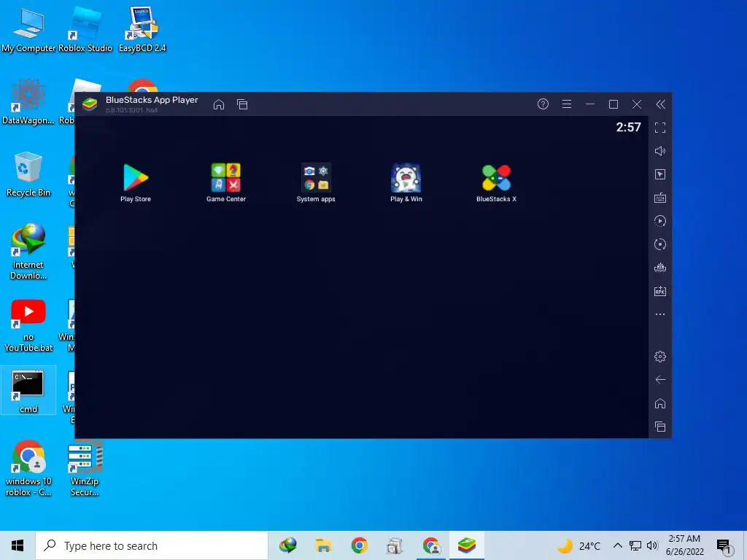Select the Recycle Bin icon
Screen dimensions: 747x560
[x=28, y=174]
